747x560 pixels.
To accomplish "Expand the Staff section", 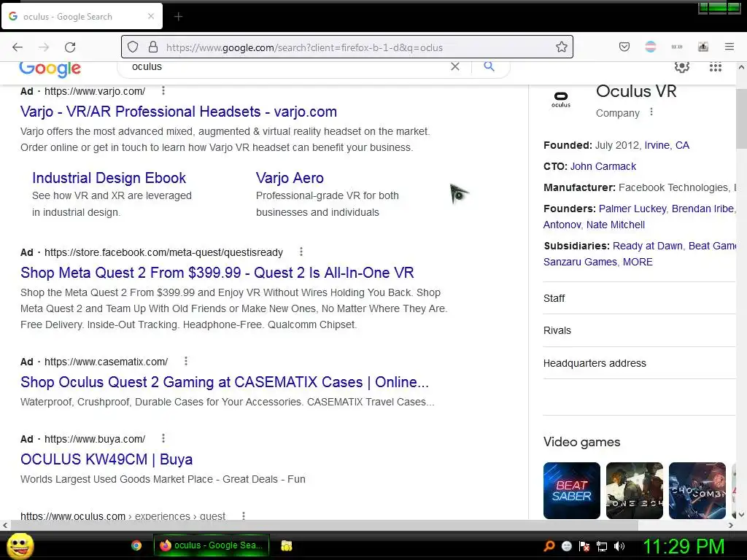I will [639, 298].
